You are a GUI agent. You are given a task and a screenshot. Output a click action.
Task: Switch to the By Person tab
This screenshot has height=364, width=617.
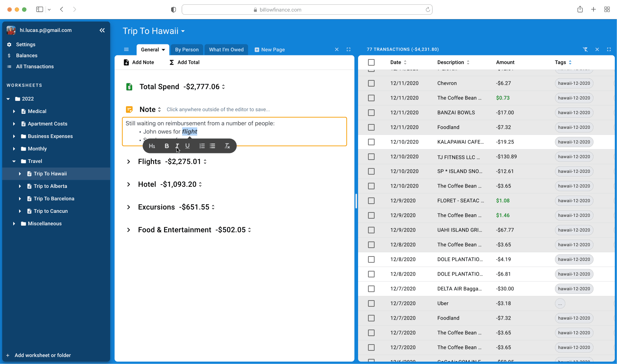click(x=187, y=50)
